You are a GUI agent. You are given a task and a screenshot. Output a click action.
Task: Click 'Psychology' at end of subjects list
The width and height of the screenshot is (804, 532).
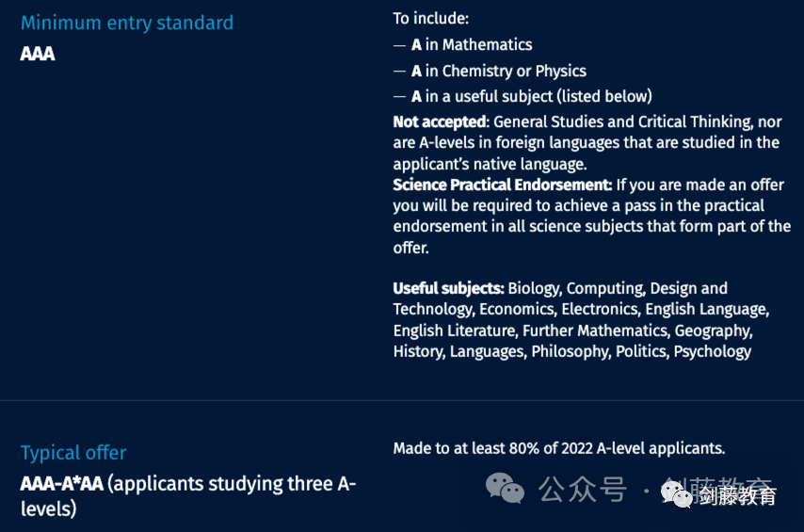[713, 352]
